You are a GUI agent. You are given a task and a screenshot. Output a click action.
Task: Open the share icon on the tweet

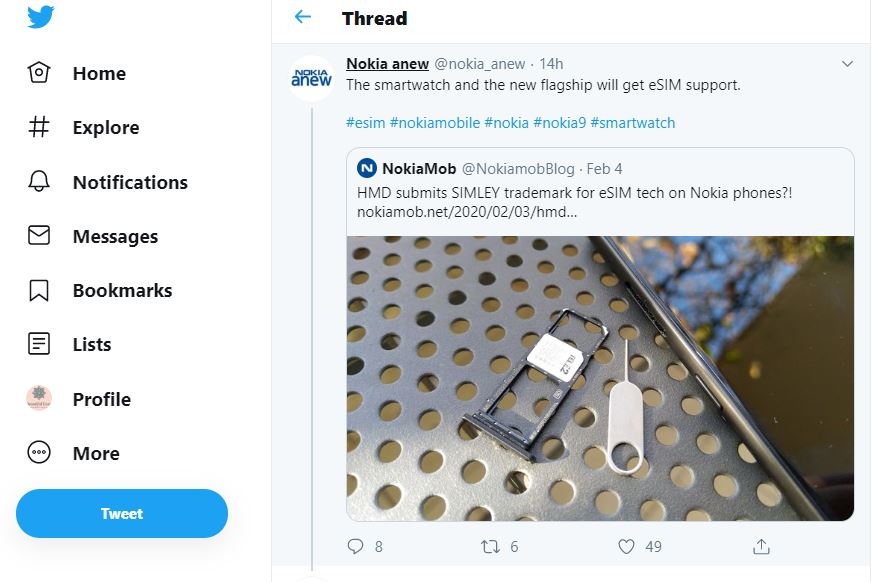(x=760, y=546)
